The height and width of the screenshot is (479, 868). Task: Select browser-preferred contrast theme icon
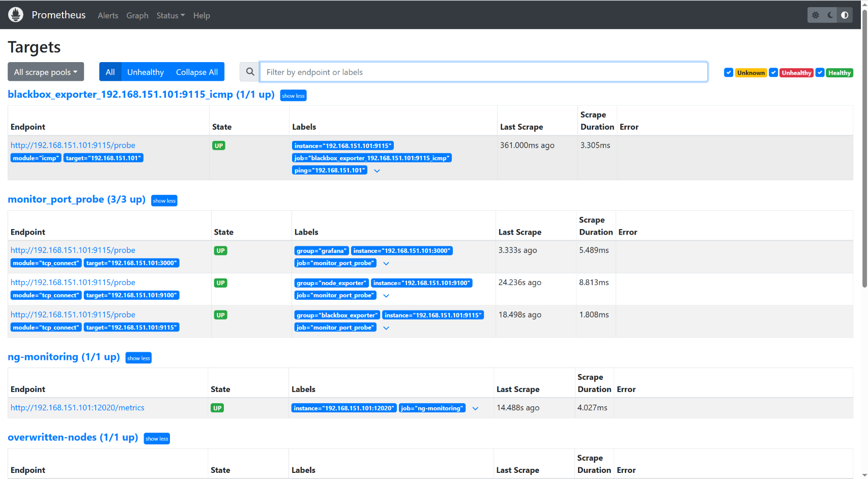click(845, 15)
